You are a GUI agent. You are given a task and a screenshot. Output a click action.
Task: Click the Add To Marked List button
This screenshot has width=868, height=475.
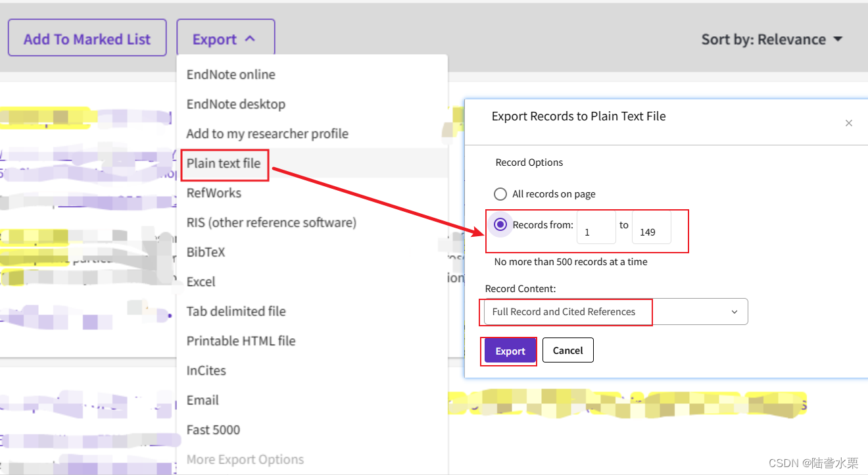point(87,39)
